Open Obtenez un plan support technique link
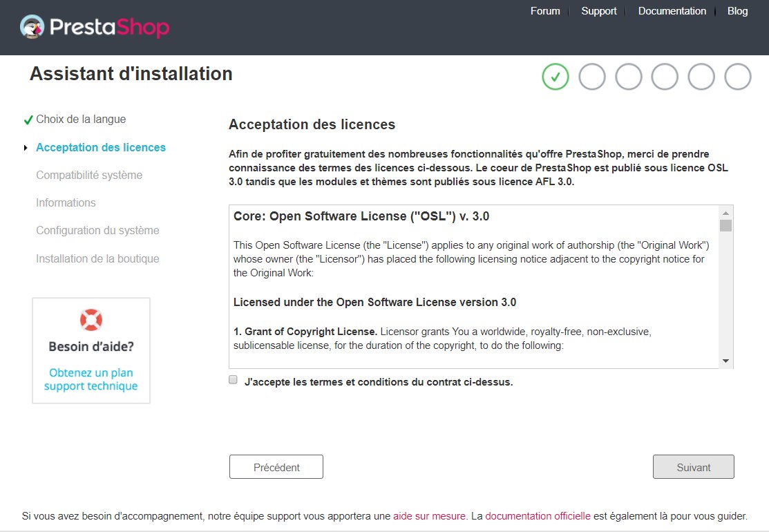The height and width of the screenshot is (532, 769). [x=91, y=379]
